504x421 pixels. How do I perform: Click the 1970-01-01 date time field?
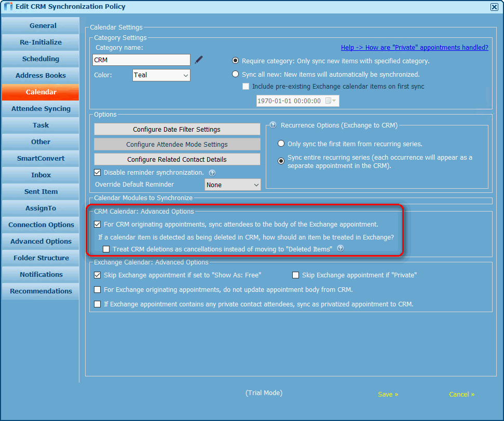point(297,101)
